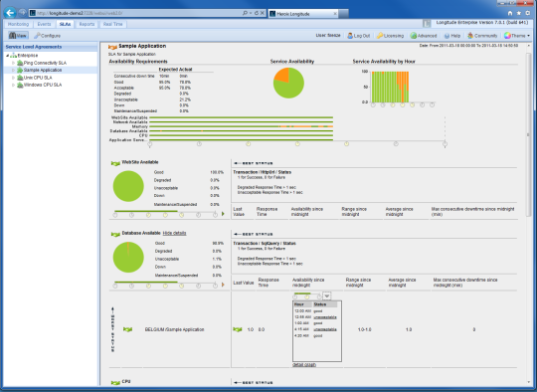Click orange play arrow on Database Available timeline
Image resolution: width=537 pixels, height=392 pixels.
(223, 285)
